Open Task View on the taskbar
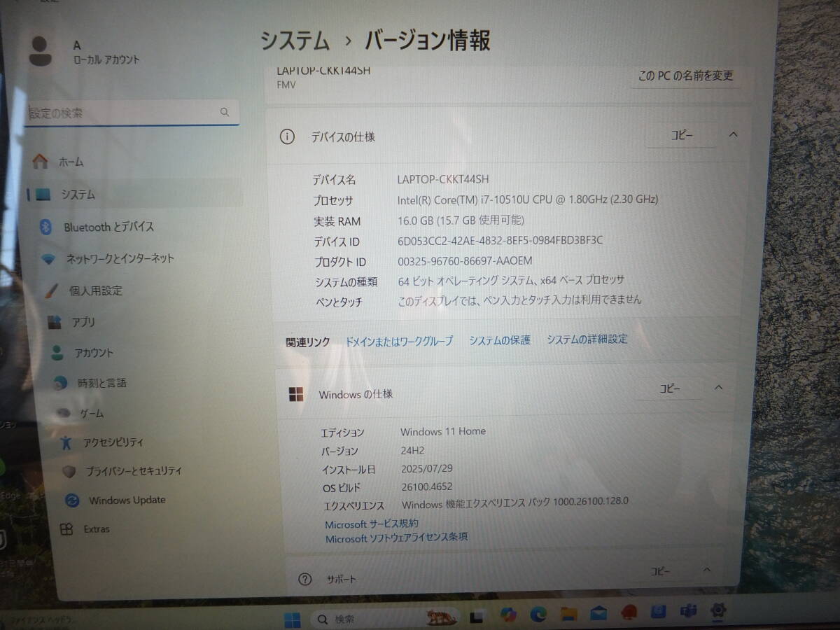The image size is (840, 630). click(477, 617)
